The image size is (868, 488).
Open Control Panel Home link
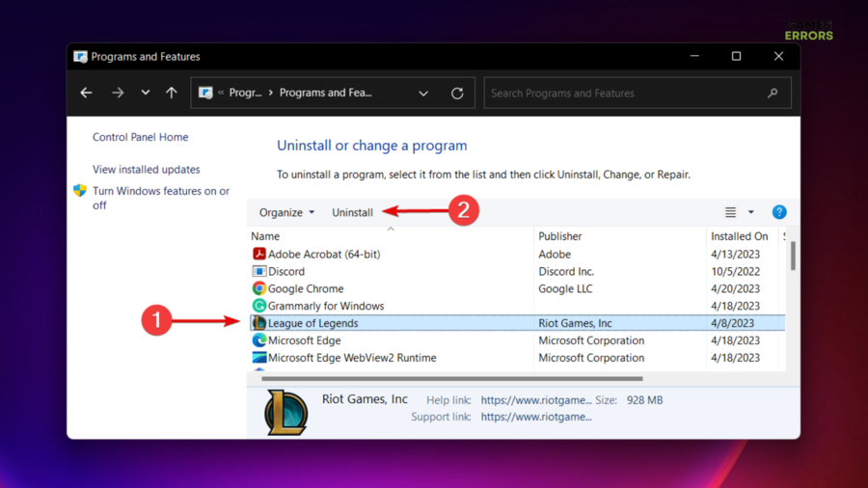[x=140, y=138]
